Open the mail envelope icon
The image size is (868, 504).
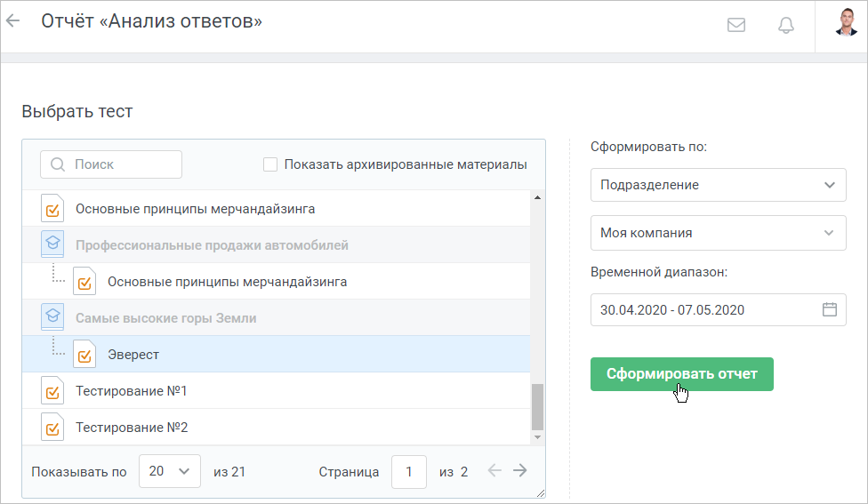click(x=735, y=25)
